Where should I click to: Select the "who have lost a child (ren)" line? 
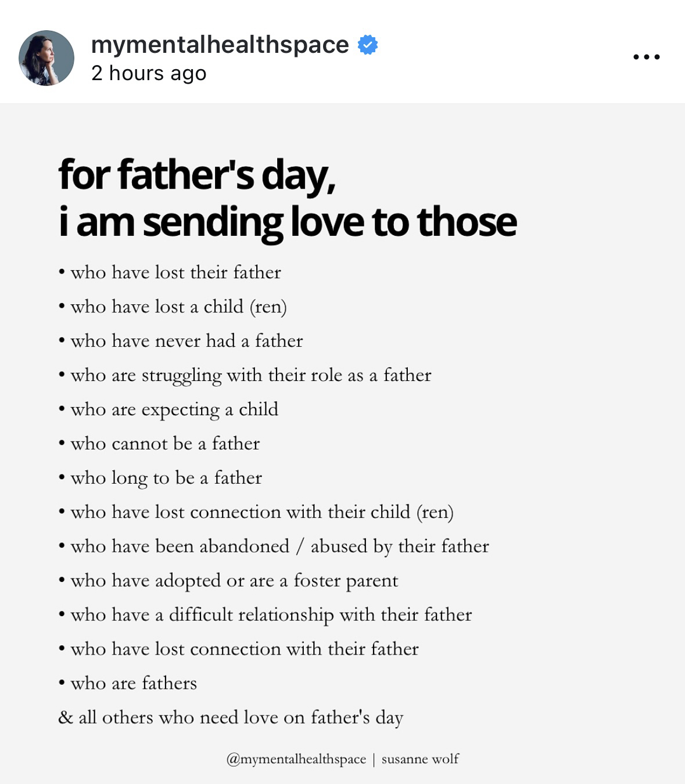(x=178, y=307)
